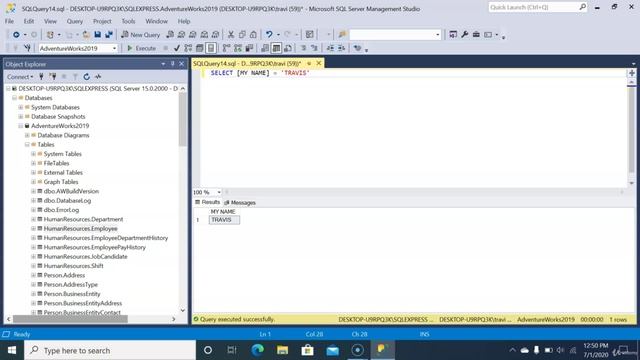
Task: Click the Activity Monitor icon in Object Explorer
Action: coord(98,77)
